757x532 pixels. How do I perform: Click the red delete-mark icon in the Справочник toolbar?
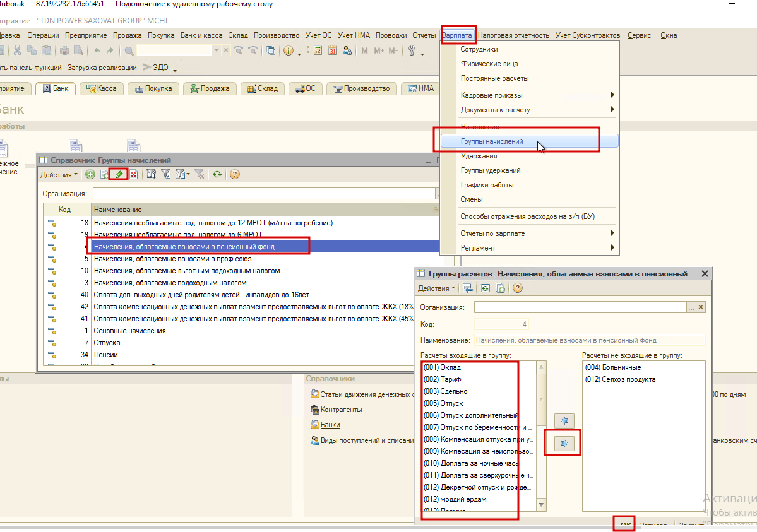pyautogui.click(x=134, y=174)
